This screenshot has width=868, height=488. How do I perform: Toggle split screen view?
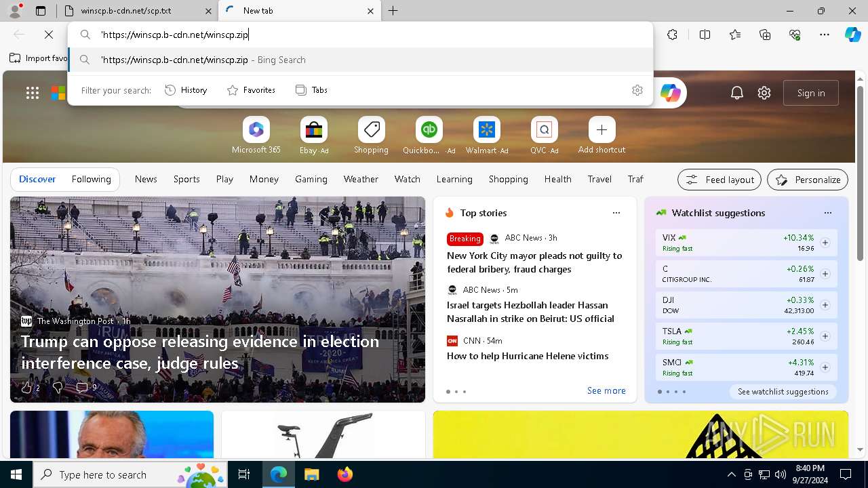(x=705, y=35)
